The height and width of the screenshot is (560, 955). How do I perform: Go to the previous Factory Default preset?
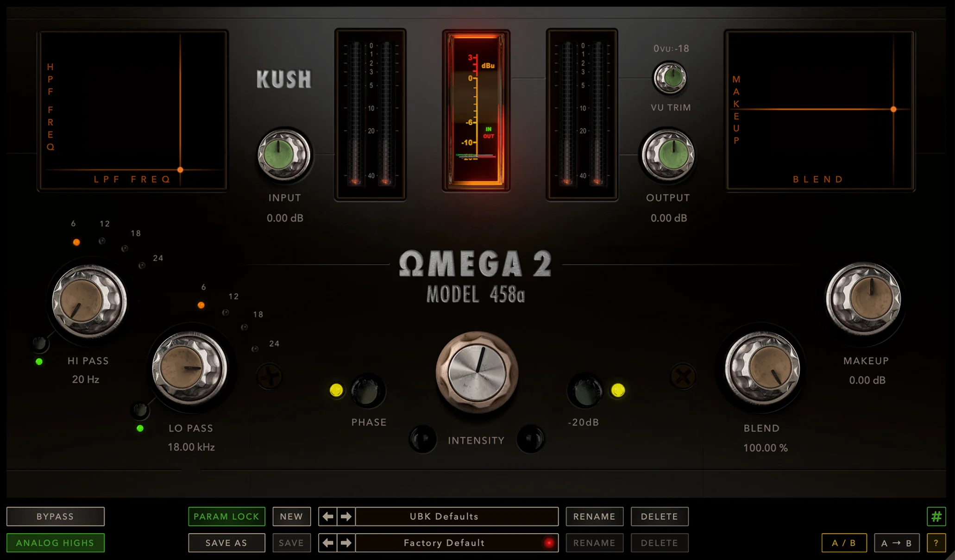point(328,543)
